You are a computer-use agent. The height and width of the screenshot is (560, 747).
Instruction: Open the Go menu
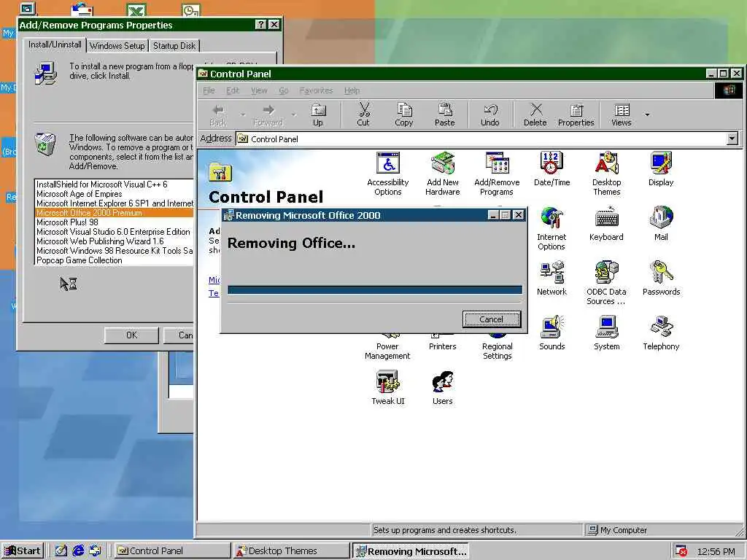[x=284, y=90]
